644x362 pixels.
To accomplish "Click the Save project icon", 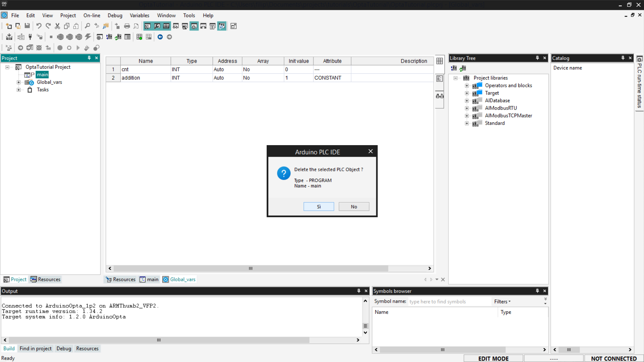I will pos(27,26).
